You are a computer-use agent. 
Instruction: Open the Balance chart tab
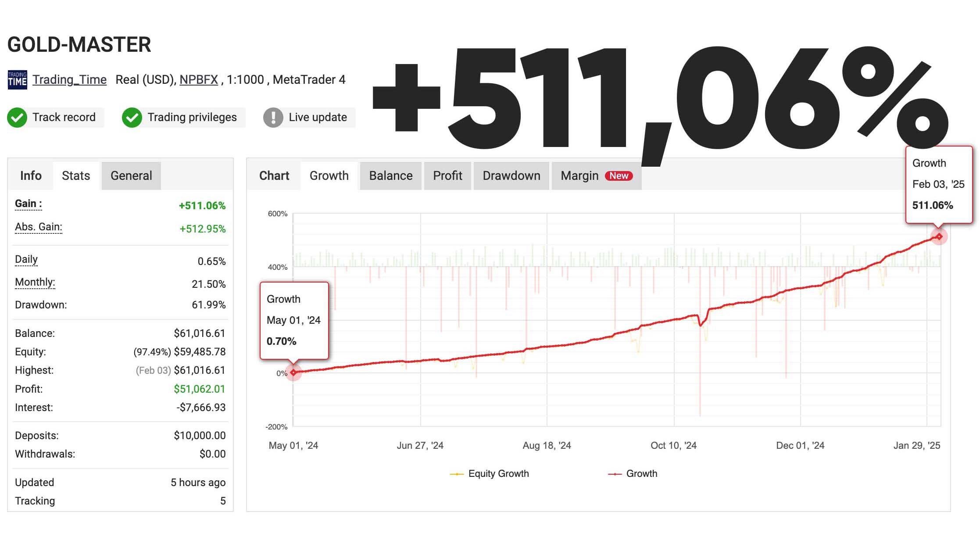391,176
